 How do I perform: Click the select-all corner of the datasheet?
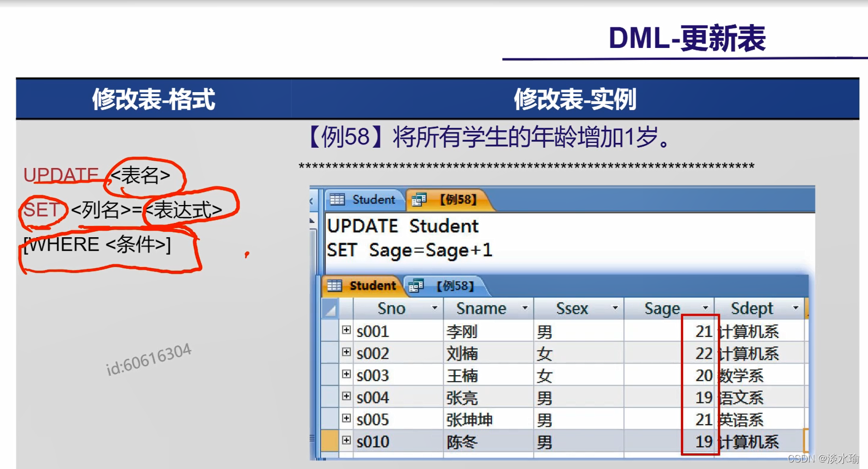(x=330, y=309)
